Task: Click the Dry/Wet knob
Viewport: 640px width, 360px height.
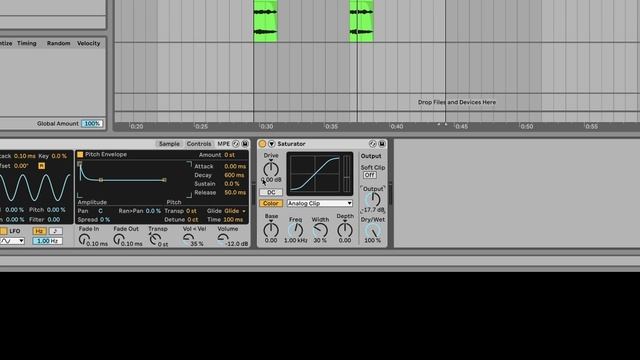Action: tap(373, 231)
